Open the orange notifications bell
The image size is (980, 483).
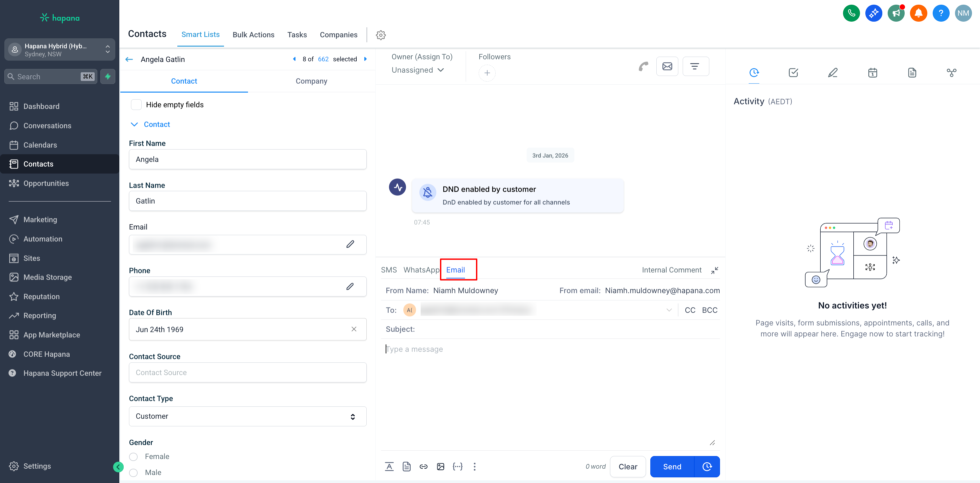coord(918,13)
